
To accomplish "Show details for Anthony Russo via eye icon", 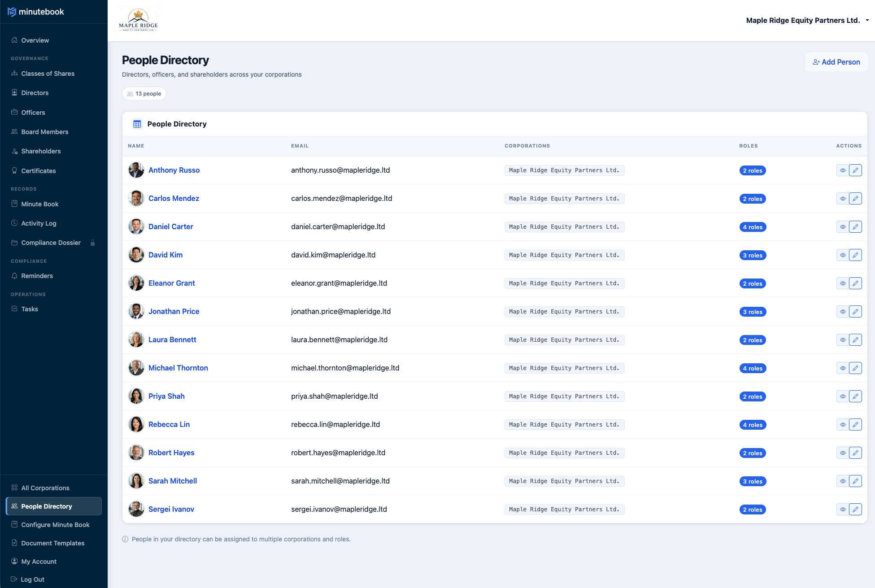I will [x=843, y=170].
